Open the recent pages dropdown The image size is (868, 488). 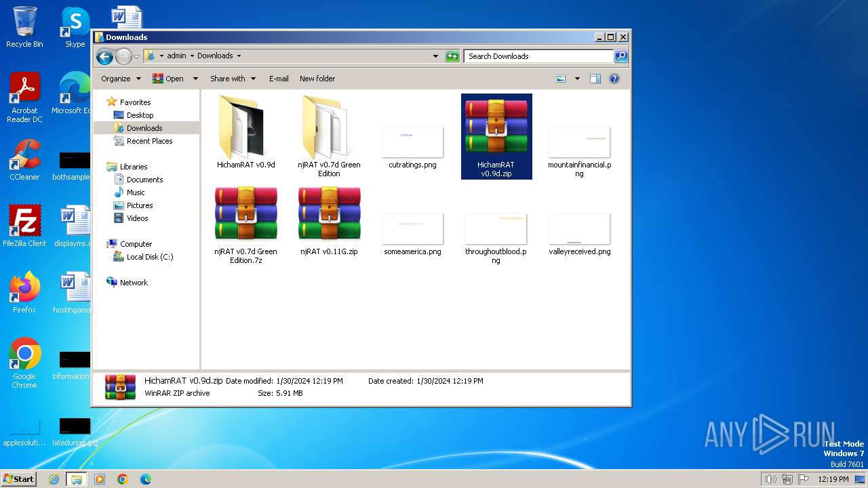coord(136,56)
